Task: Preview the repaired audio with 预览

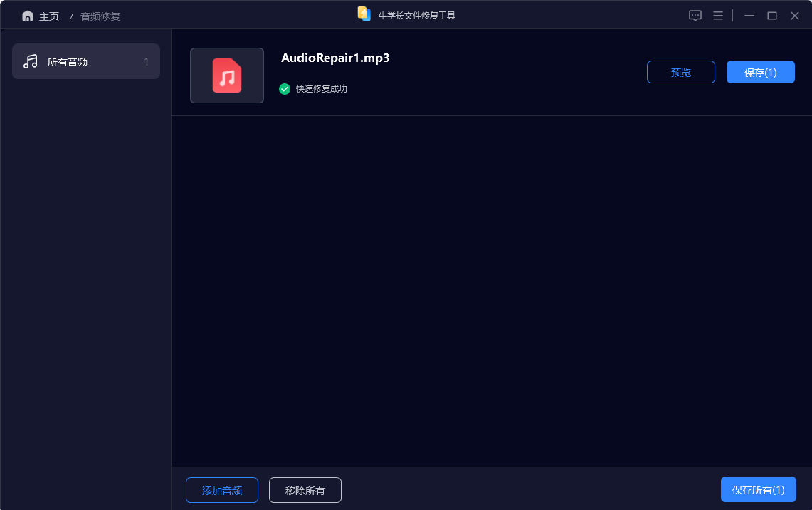Action: click(x=680, y=72)
